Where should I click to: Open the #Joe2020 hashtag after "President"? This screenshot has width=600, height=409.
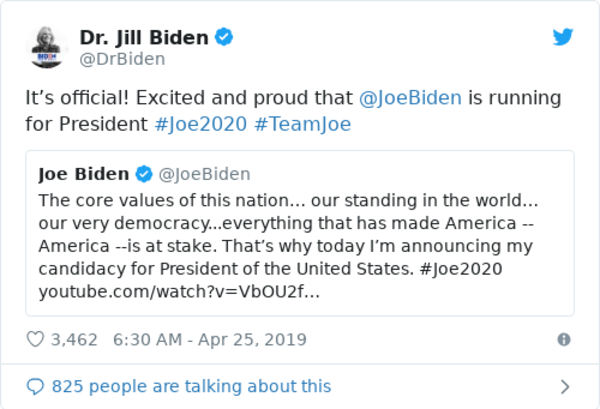(x=200, y=127)
